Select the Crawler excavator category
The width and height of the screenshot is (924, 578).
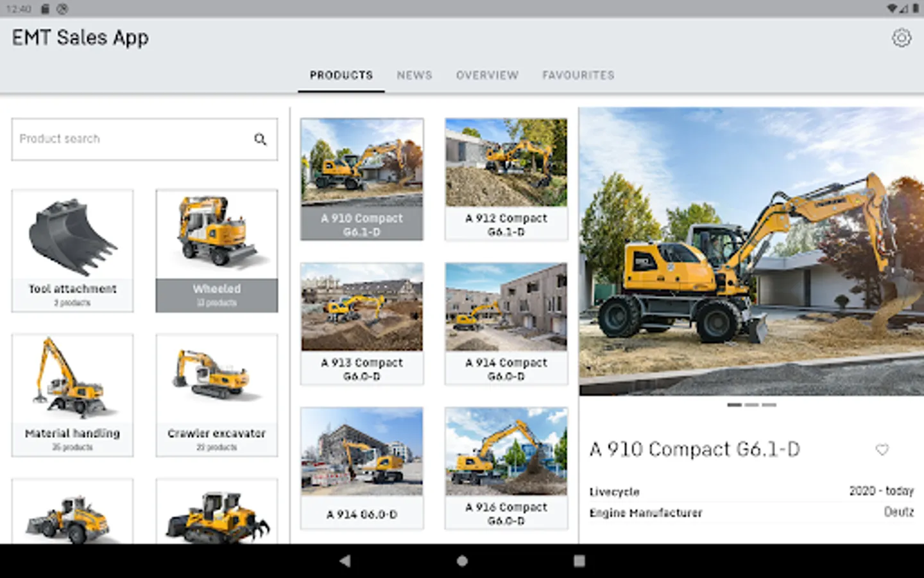click(217, 395)
